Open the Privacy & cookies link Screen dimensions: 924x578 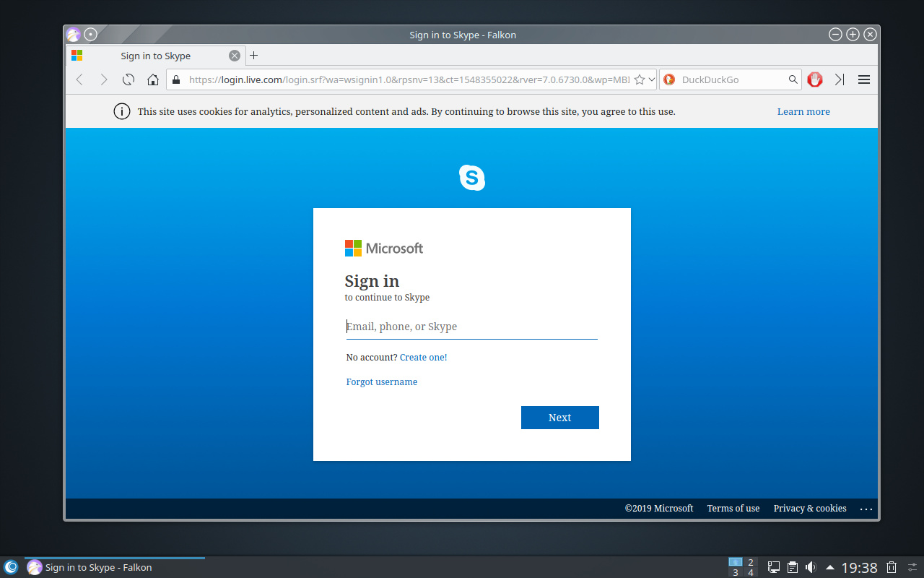pyautogui.click(x=810, y=509)
